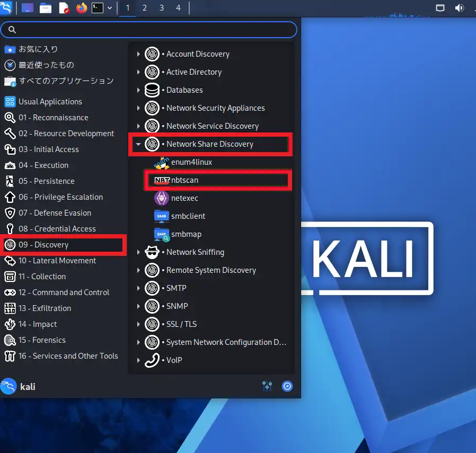
Task: Click the volume speaker icon
Action: (460, 8)
